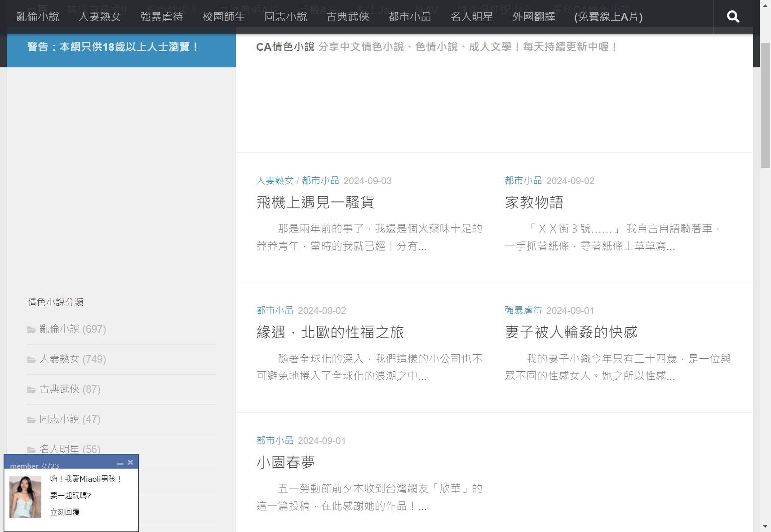Open the story 家教物語

coord(535,202)
